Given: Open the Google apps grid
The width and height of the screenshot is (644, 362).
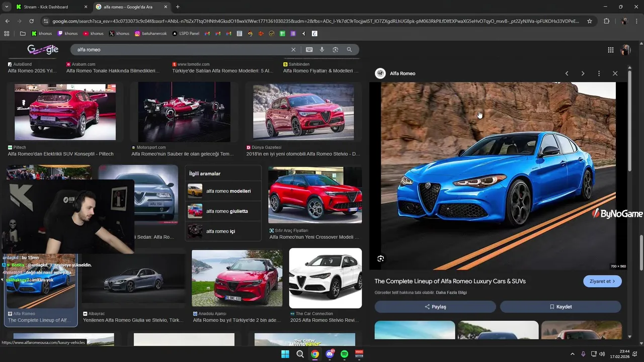Looking at the screenshot, I should pos(610,50).
